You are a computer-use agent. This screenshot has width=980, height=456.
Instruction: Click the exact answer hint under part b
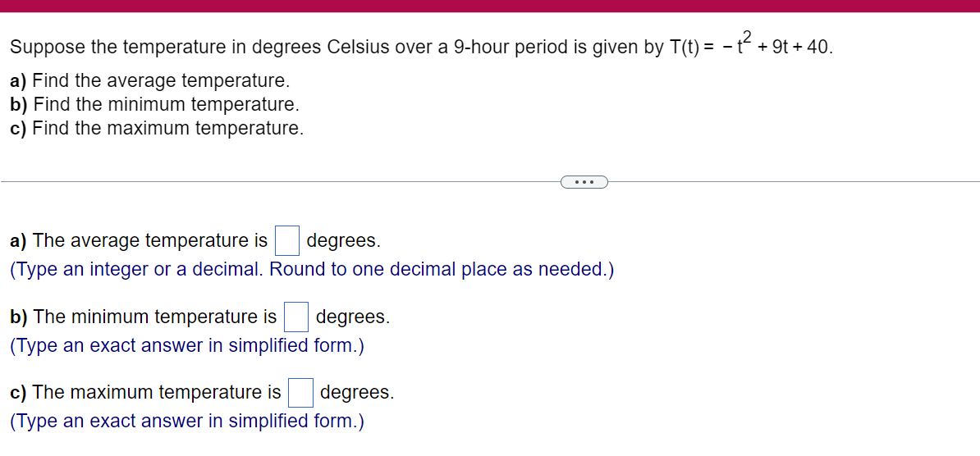(x=187, y=345)
